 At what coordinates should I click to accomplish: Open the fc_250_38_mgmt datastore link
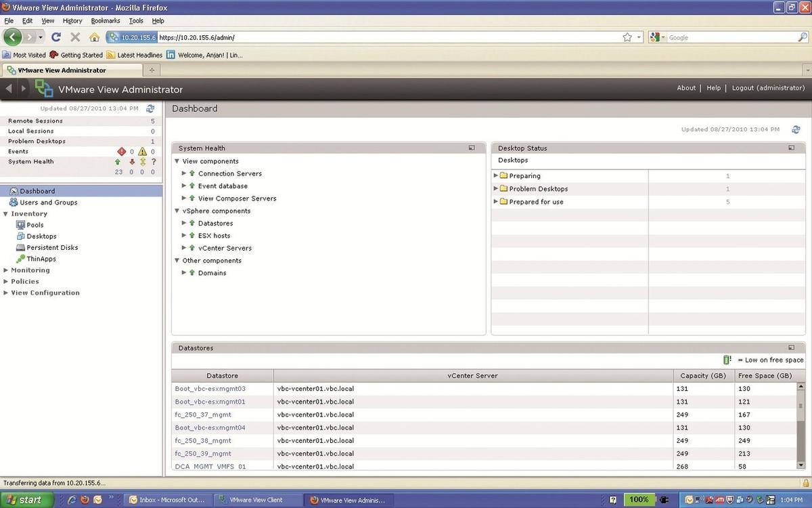pos(203,440)
